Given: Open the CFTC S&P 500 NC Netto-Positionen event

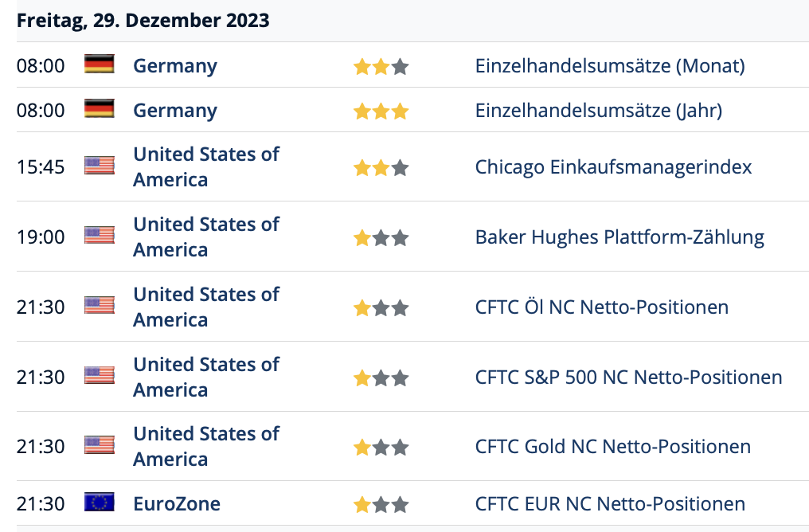Looking at the screenshot, I should 628,377.
